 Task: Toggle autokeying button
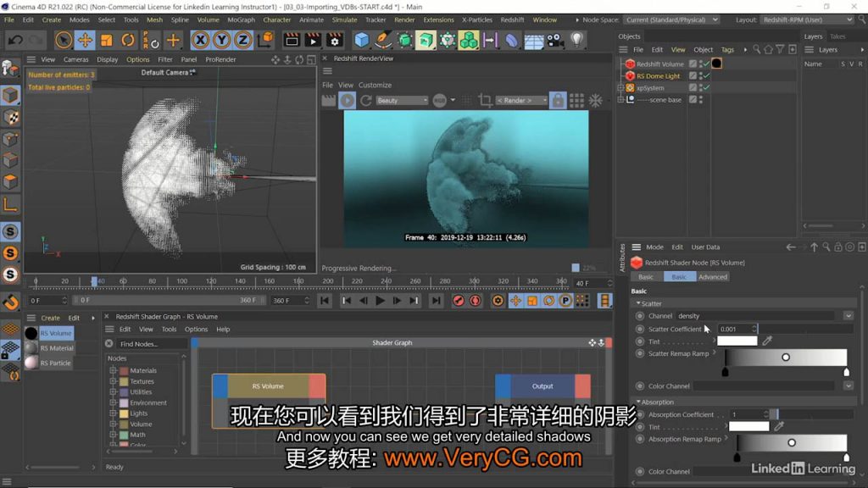(x=475, y=301)
